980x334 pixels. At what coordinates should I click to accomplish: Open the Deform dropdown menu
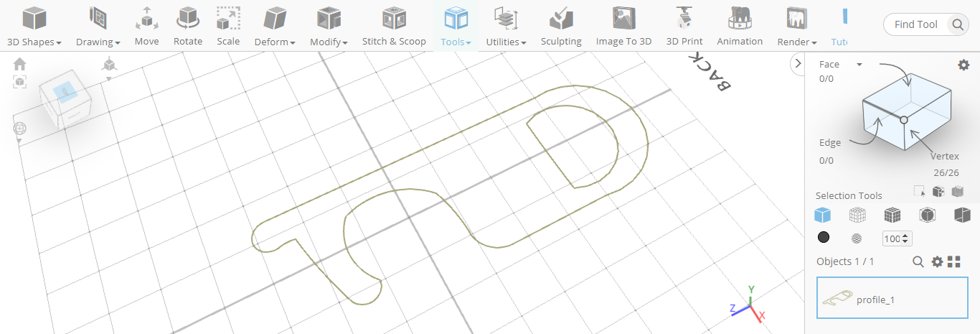(x=275, y=26)
